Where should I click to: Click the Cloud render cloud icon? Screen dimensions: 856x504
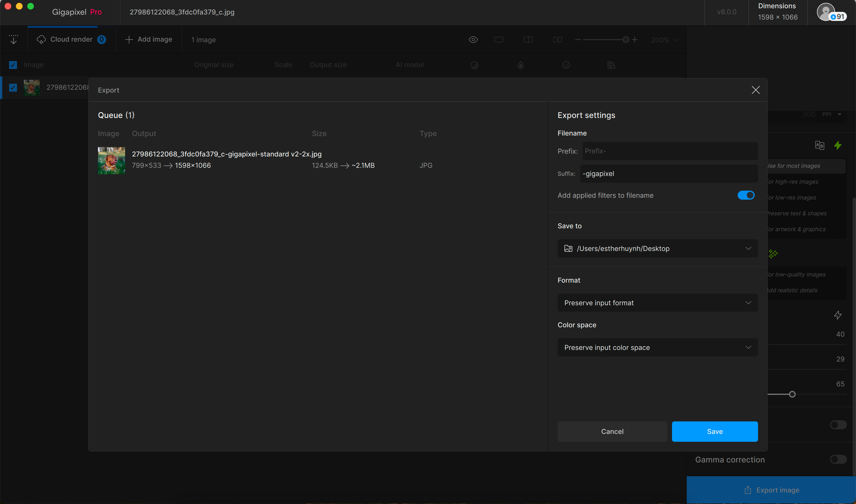coord(41,39)
